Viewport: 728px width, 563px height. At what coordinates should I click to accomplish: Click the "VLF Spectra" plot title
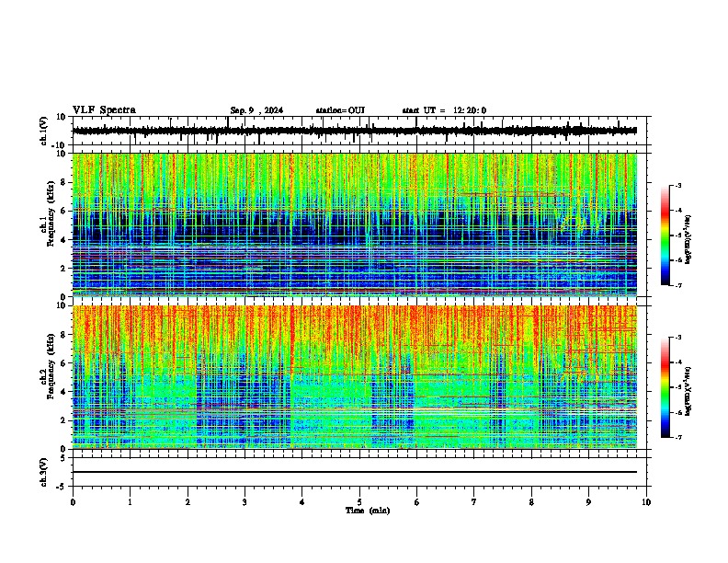tap(104, 110)
